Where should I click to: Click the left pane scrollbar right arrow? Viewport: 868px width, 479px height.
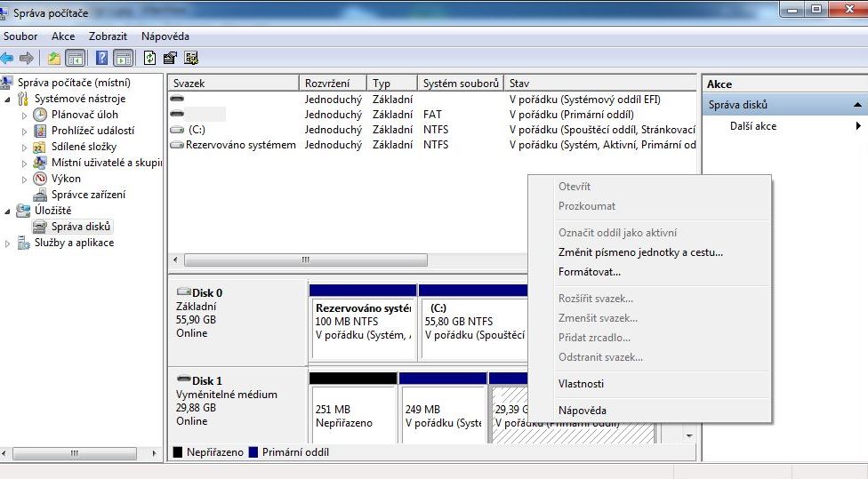point(154,453)
